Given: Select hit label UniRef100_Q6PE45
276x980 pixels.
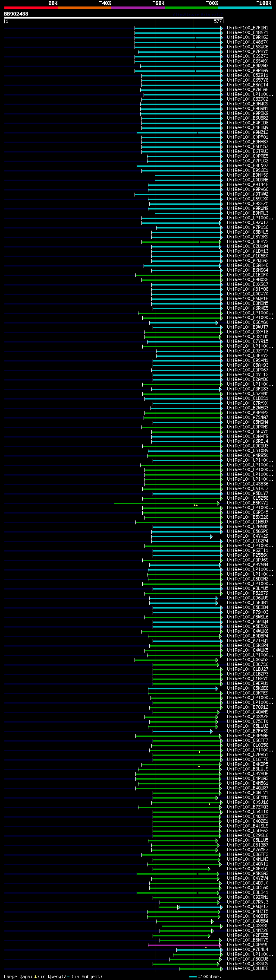Looking at the screenshot, I should 248,512.
